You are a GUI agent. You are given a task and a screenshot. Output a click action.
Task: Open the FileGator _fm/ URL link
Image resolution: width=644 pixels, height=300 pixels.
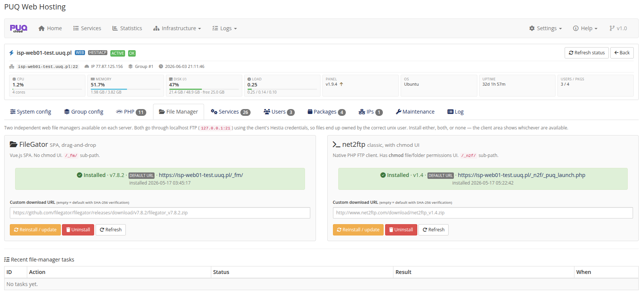coord(201,175)
